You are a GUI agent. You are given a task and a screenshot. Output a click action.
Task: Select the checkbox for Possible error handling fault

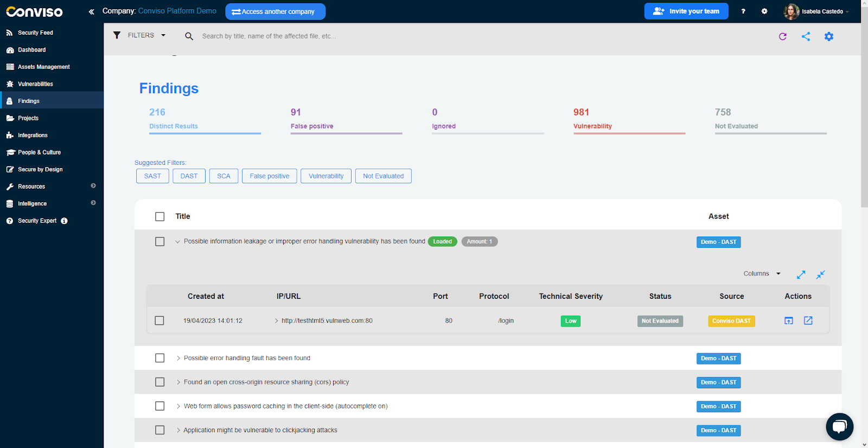coord(159,358)
